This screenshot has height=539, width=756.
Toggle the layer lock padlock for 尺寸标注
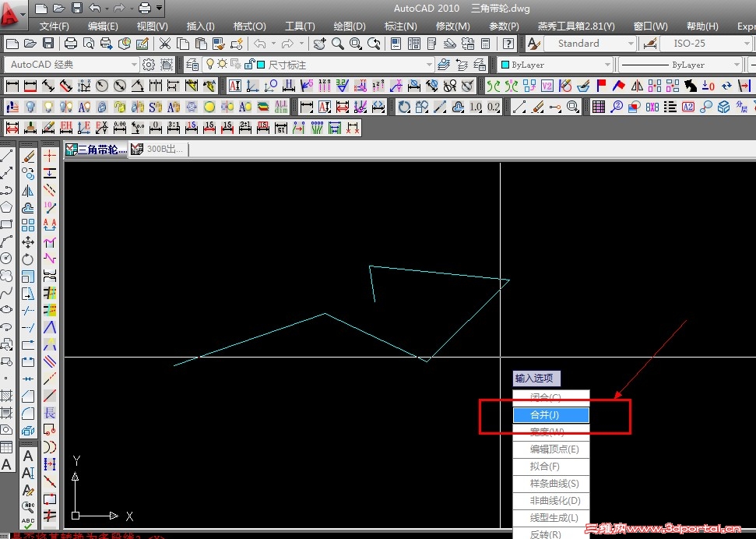[x=249, y=64]
